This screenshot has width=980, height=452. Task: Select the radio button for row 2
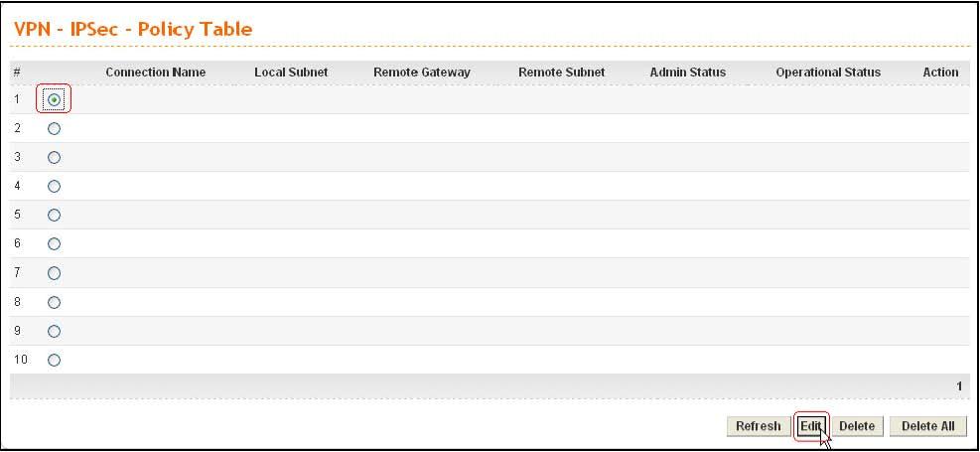[x=55, y=128]
